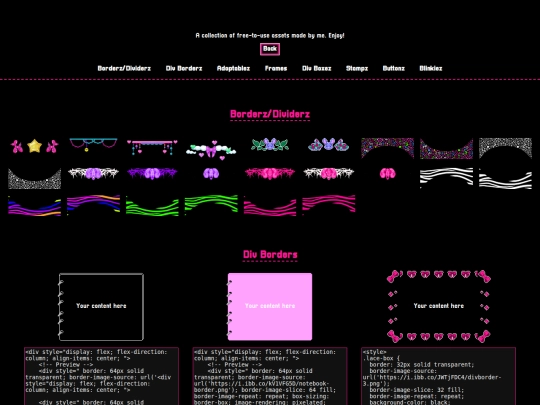Go to the Stampz section link
The image size is (540, 405).
(x=357, y=68)
